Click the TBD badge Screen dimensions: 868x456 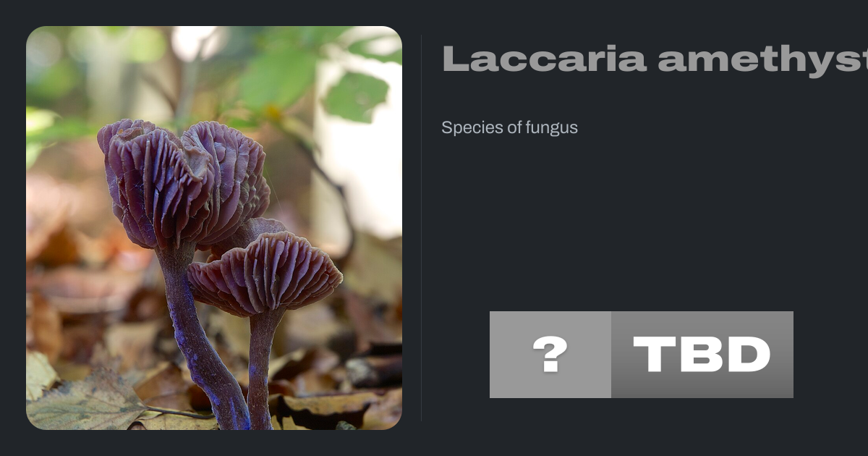(641, 355)
